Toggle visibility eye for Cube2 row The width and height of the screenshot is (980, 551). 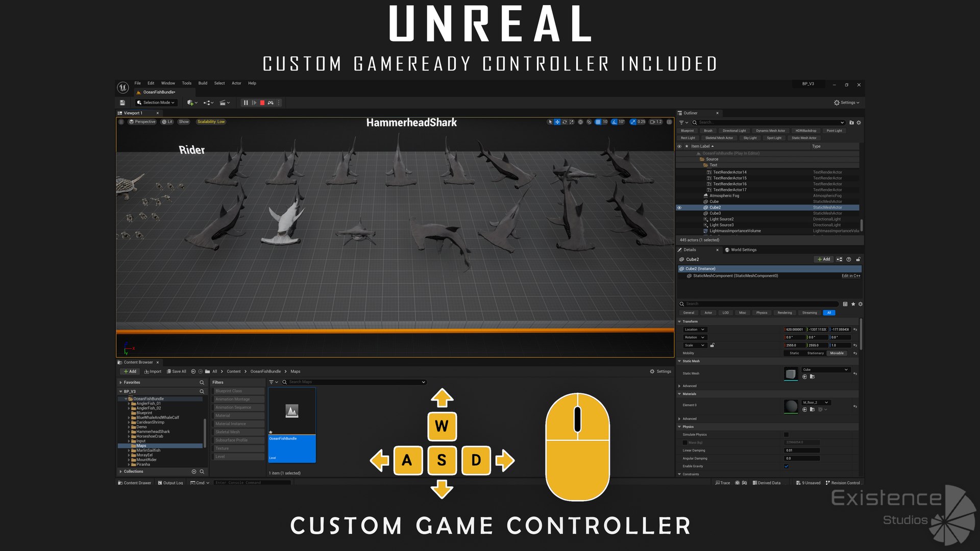pos(679,208)
